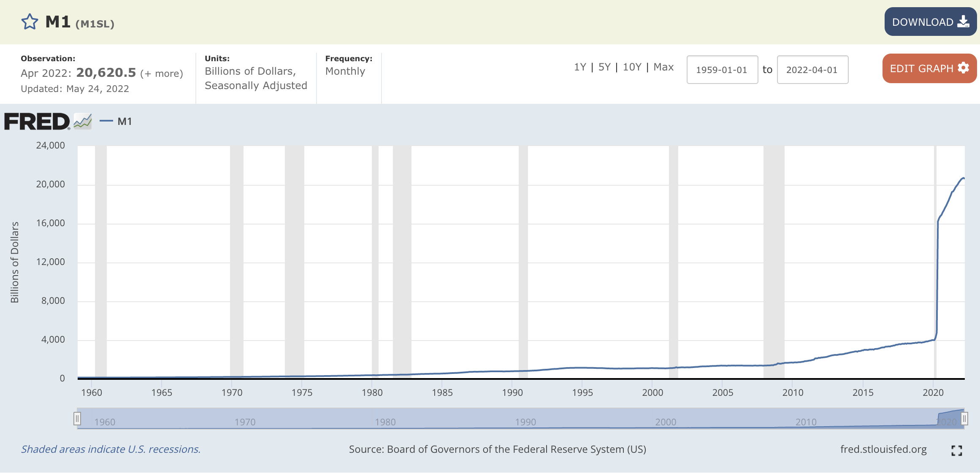
Task: Open the U.S. recessions shaded areas link
Action: tap(111, 449)
